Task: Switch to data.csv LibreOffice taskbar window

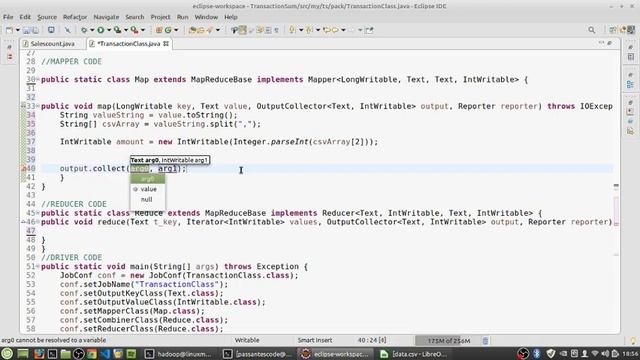Action: (x=413, y=354)
